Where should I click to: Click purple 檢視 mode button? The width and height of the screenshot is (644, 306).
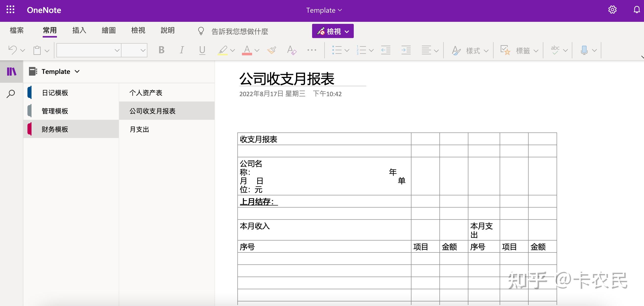click(333, 31)
